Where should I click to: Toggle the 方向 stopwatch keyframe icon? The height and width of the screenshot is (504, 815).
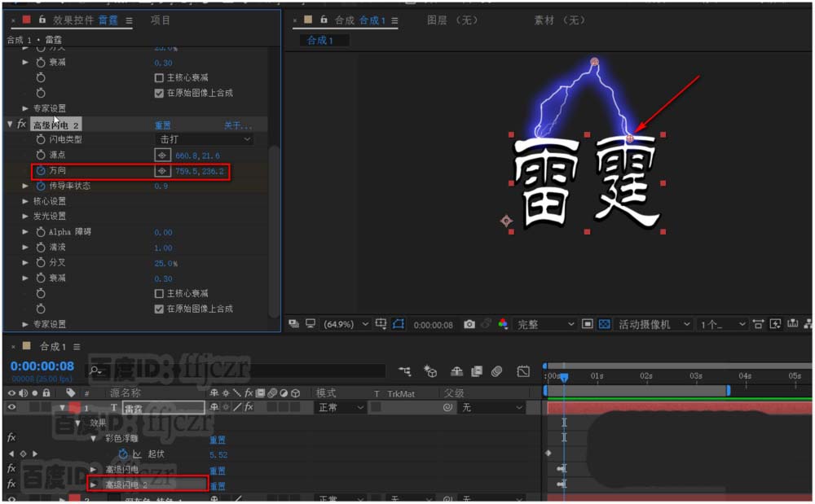click(x=41, y=170)
